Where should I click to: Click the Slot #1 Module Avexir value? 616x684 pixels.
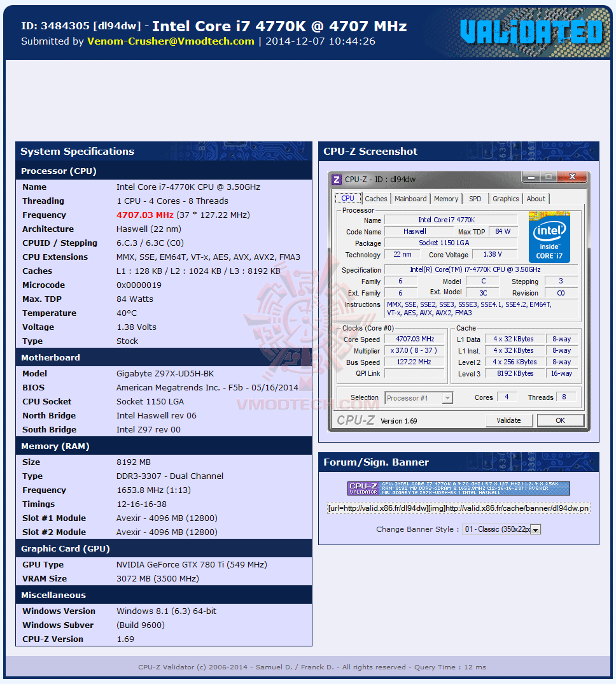click(167, 518)
